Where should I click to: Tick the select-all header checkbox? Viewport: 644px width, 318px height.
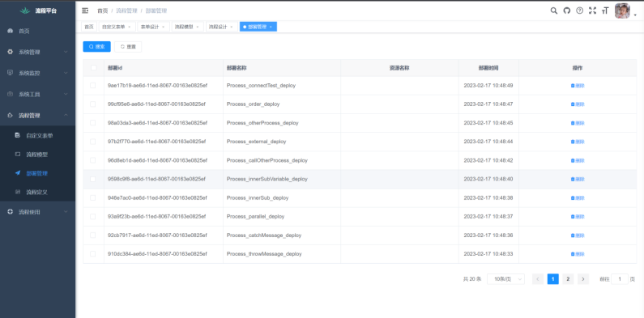click(x=93, y=68)
